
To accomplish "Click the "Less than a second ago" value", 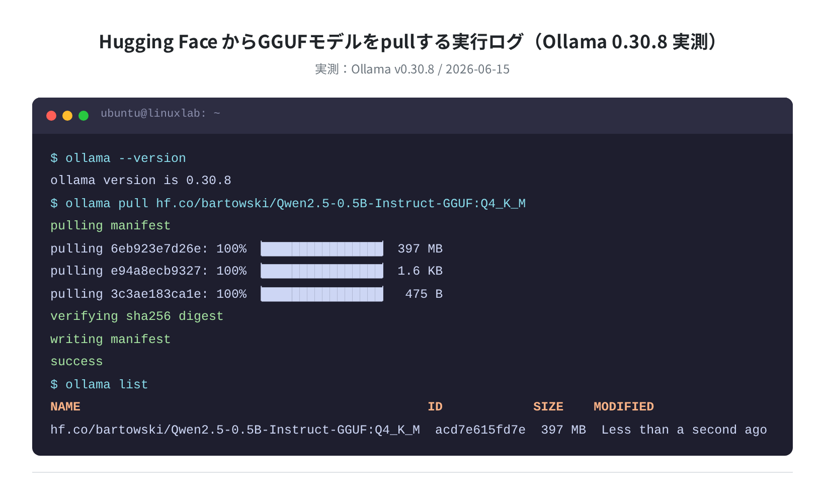I will coord(684,430).
